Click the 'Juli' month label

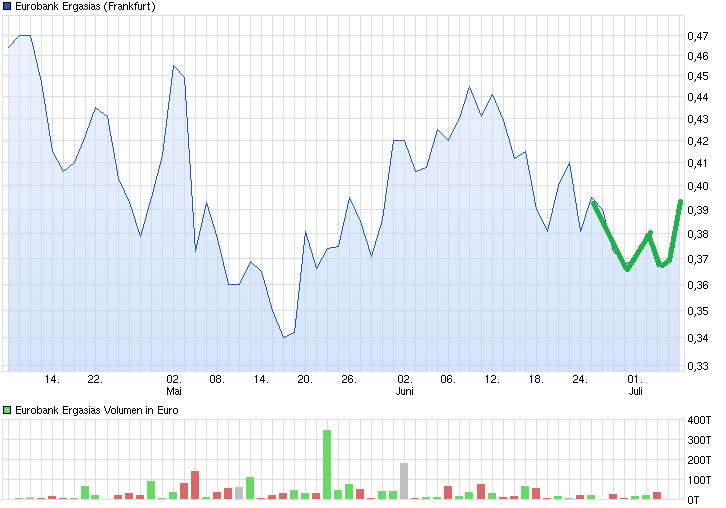point(636,391)
